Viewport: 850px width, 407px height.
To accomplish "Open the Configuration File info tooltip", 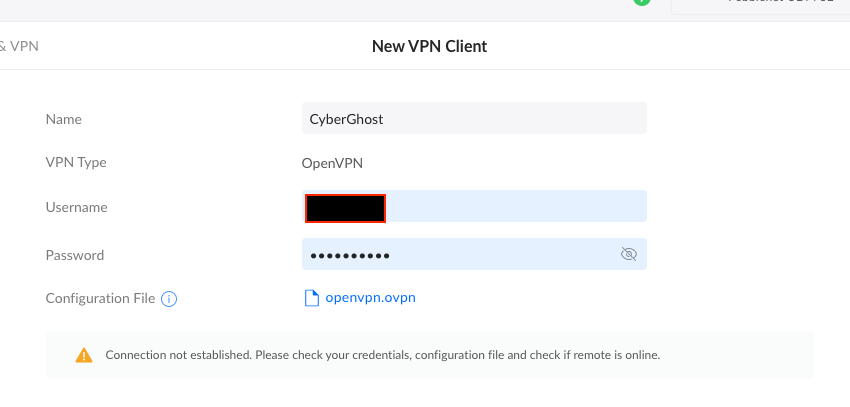I will tap(169, 299).
